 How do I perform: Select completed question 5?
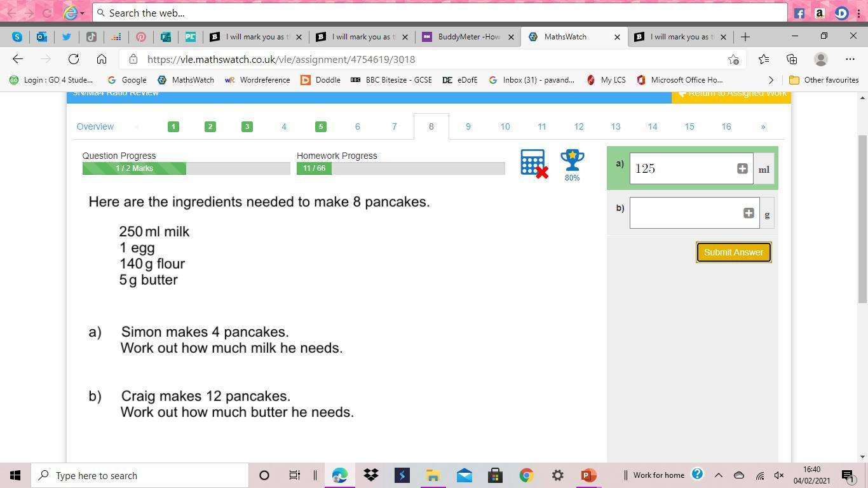click(320, 126)
